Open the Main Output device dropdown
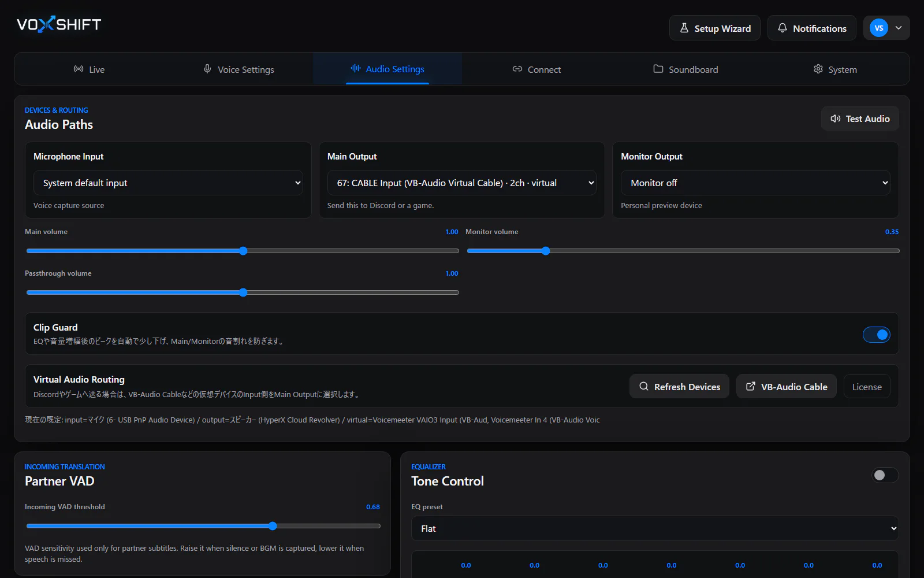 462,183
